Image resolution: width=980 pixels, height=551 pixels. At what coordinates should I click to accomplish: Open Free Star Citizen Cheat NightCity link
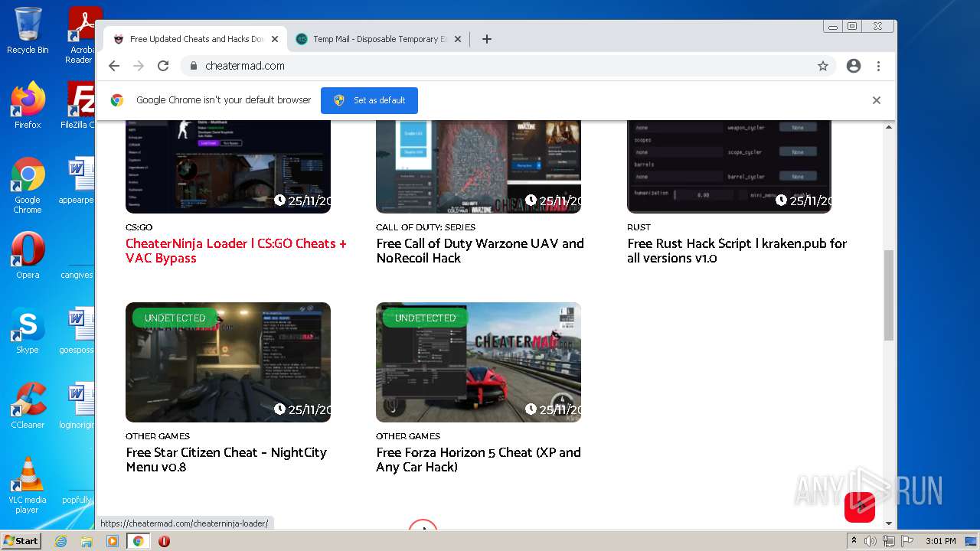pyautogui.click(x=226, y=460)
